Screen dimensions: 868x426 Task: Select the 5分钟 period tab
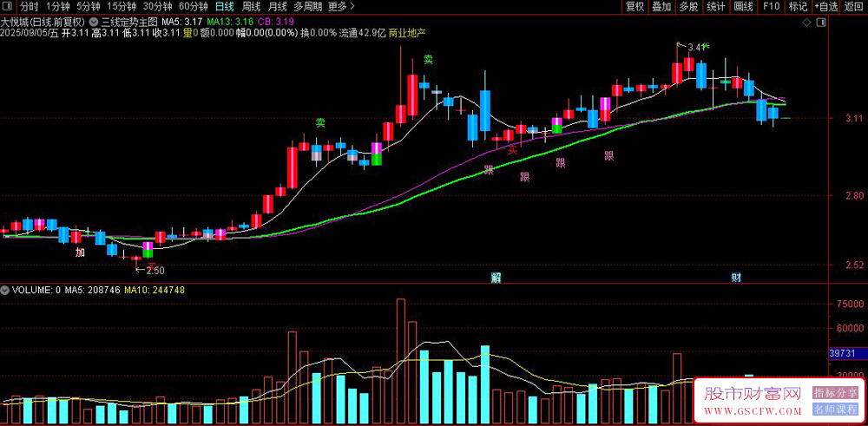tap(89, 7)
